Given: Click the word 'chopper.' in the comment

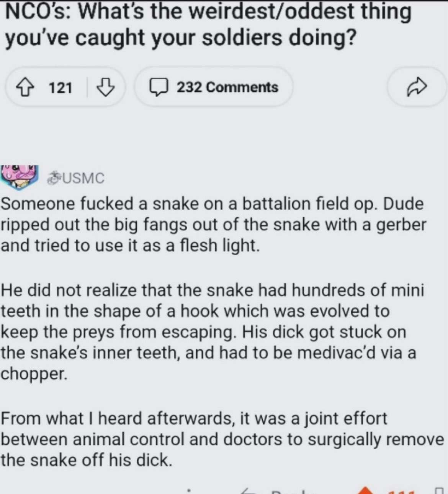Looking at the screenshot, I should pyautogui.click(x=34, y=373).
